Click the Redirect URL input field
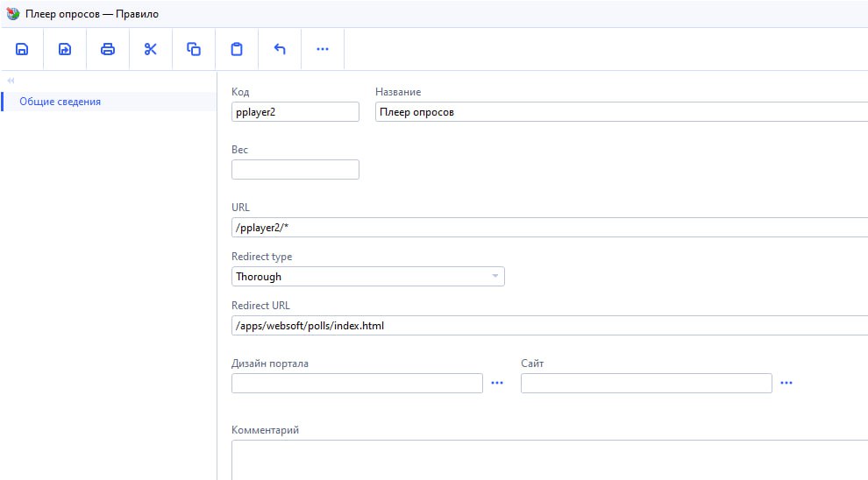Viewport: 868px width, 480px height. click(548, 326)
